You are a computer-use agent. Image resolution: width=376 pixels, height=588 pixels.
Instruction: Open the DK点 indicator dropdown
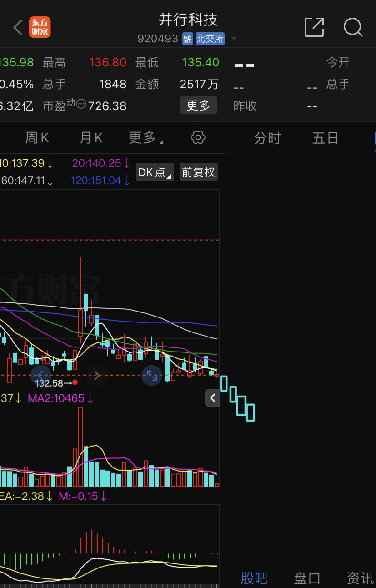[155, 172]
